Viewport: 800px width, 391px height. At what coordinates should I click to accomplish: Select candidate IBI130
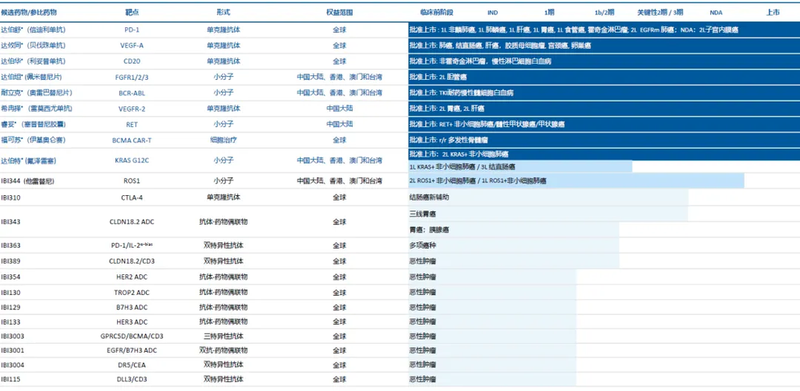pyautogui.click(x=10, y=292)
